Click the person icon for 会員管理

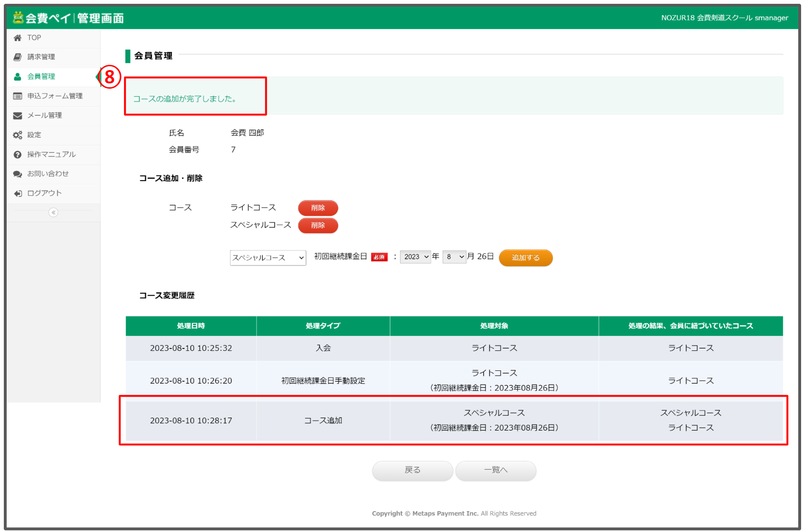click(17, 76)
